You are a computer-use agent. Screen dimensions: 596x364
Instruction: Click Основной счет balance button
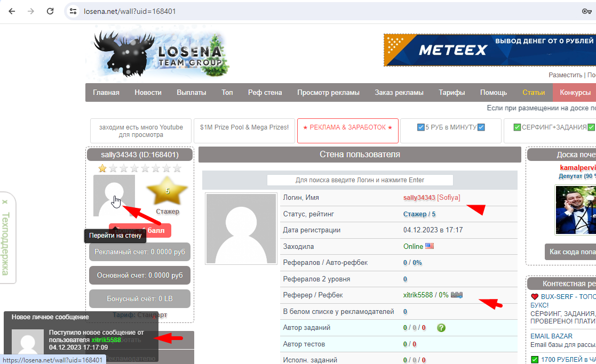tap(140, 275)
